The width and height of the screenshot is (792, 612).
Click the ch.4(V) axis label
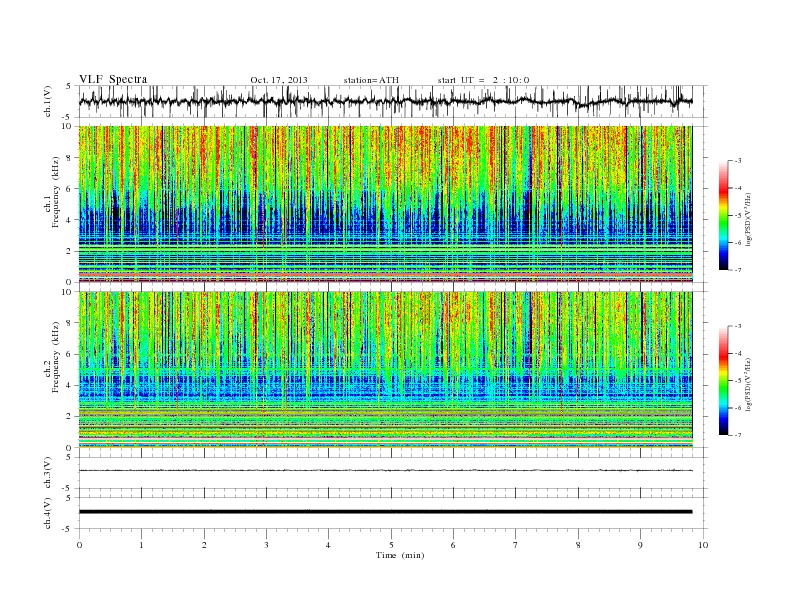coord(48,513)
